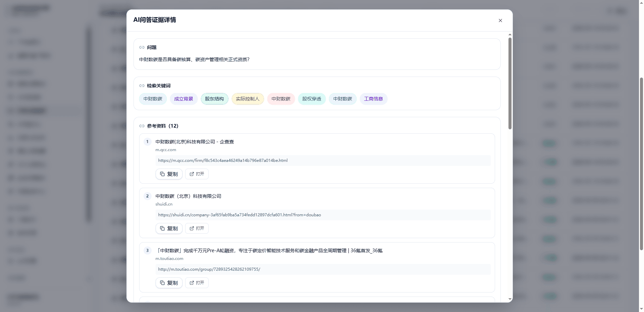Click the copy icon in reference 2
The image size is (644, 312).
tap(162, 228)
